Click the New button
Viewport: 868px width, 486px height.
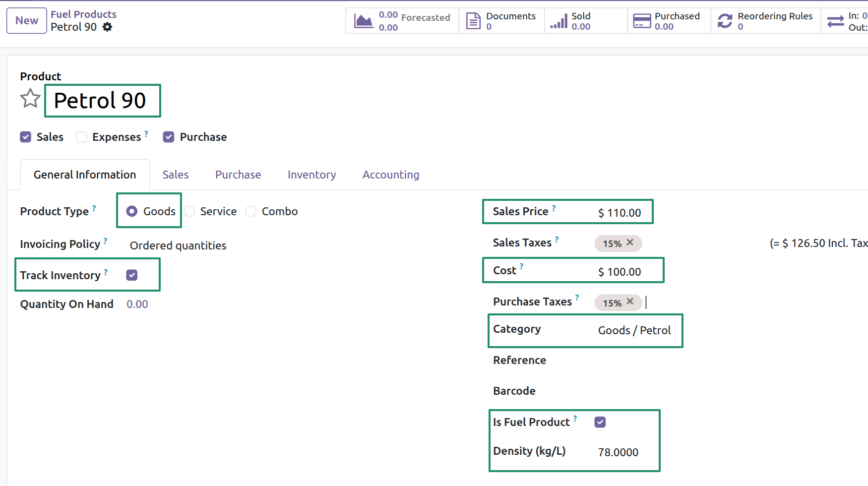point(27,21)
